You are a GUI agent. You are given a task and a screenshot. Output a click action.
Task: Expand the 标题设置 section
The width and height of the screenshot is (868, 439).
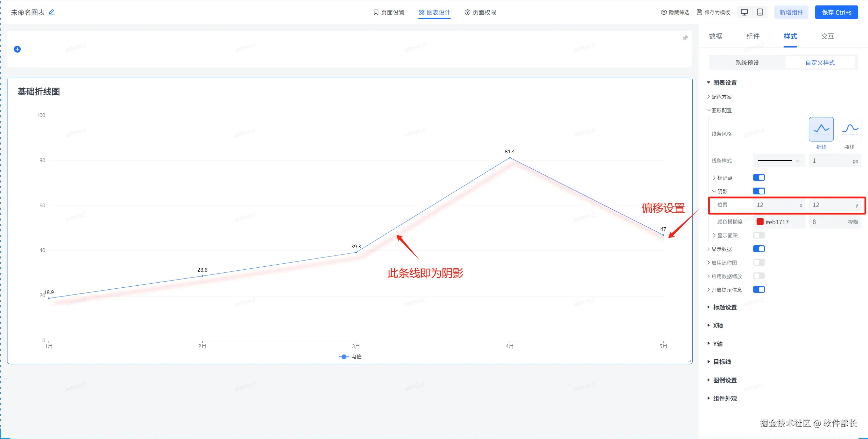pos(725,307)
